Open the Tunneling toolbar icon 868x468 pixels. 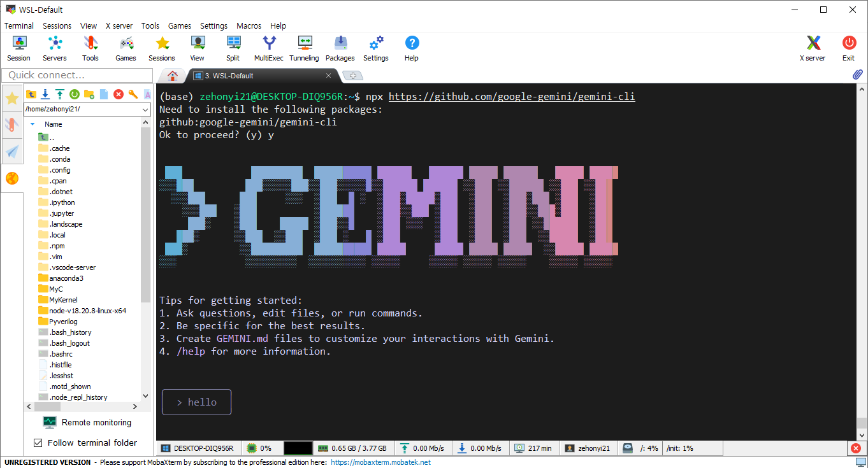pyautogui.click(x=305, y=48)
